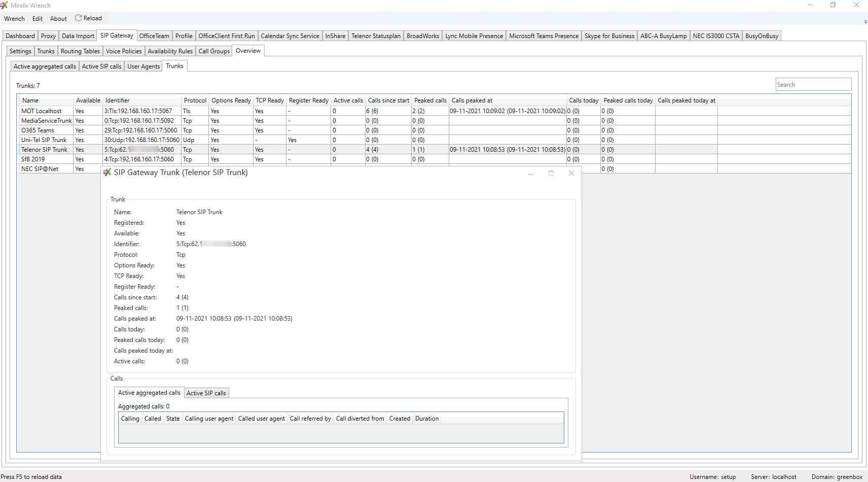Viewport: 868px width, 482px height.
Task: Click the Reload icon in the menu bar
Action: 79,18
